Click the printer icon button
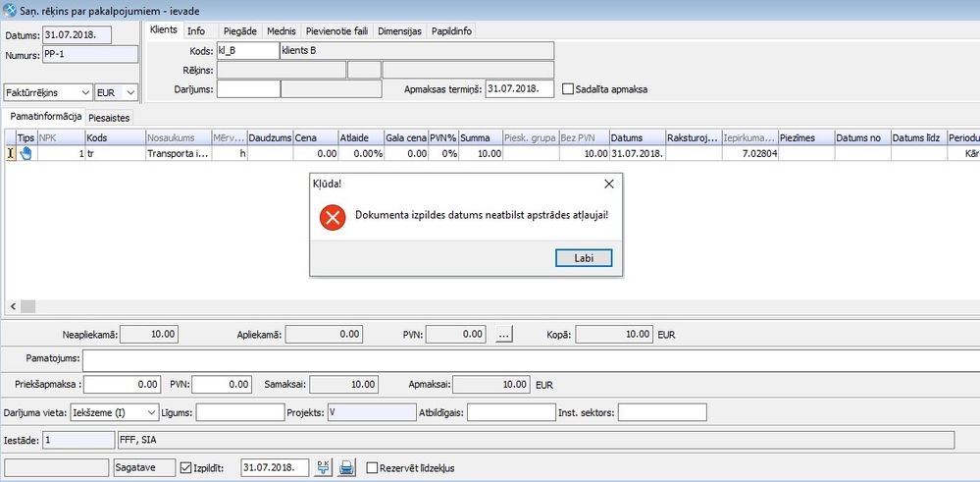 coord(347,467)
